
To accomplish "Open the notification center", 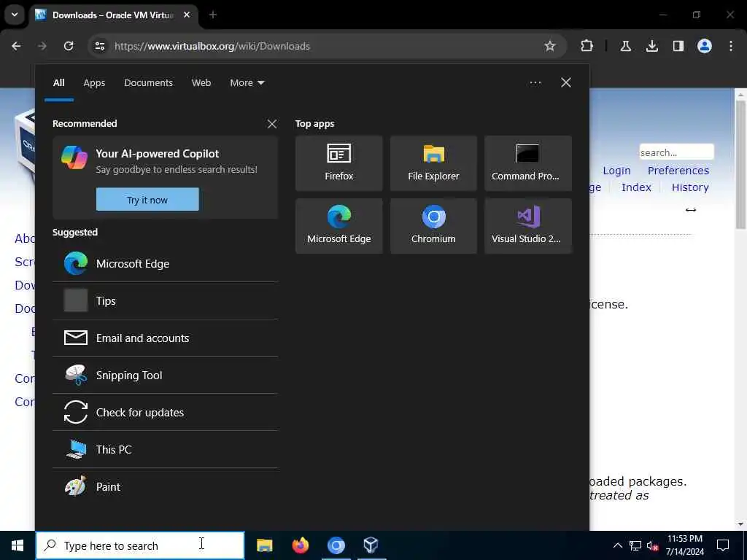I will click(x=723, y=545).
